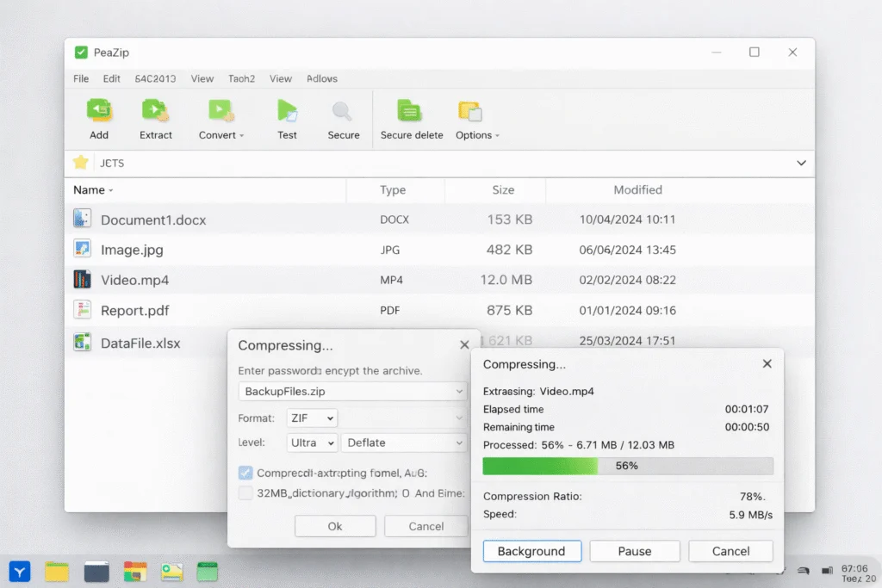
Task: Check the 32MB dictionary algorithm option
Action: 244,492
